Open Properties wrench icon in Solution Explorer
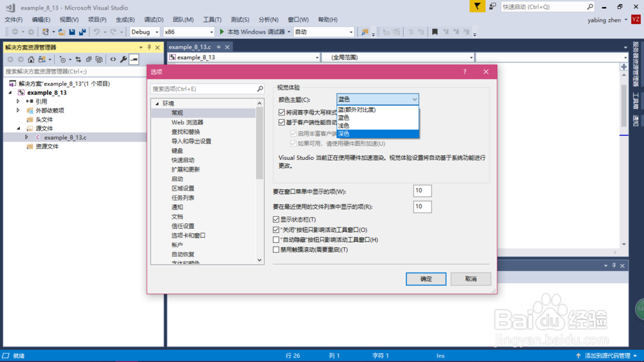Image resolution: width=644 pixels, height=362 pixels. coord(123,59)
